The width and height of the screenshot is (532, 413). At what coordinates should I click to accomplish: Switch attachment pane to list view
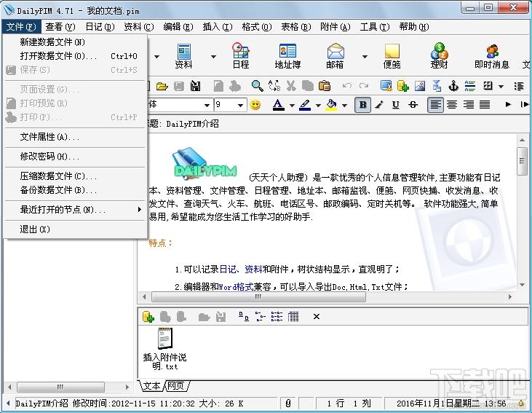point(277,317)
